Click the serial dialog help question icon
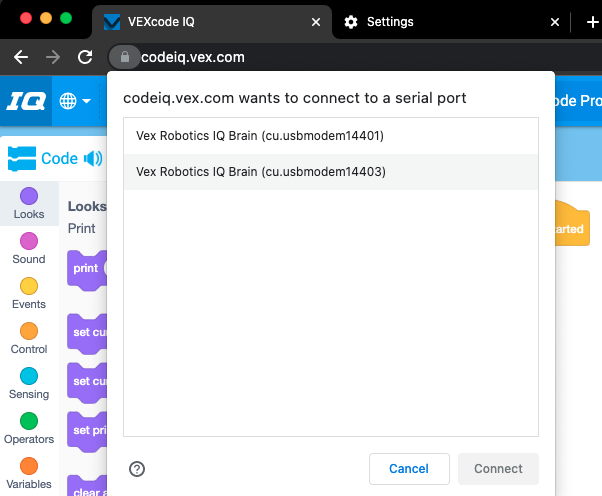602x496 pixels. coord(137,469)
